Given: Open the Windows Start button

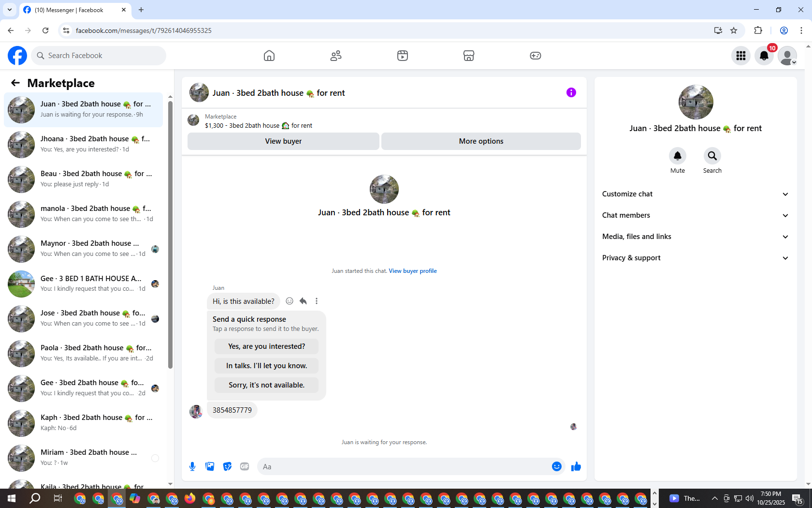Looking at the screenshot, I should pos(12,498).
